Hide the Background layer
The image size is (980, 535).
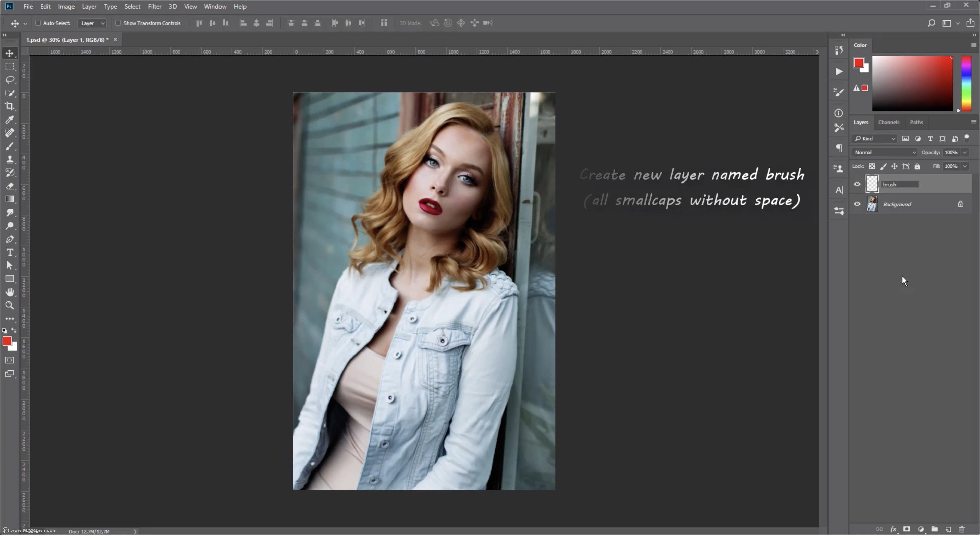857,204
